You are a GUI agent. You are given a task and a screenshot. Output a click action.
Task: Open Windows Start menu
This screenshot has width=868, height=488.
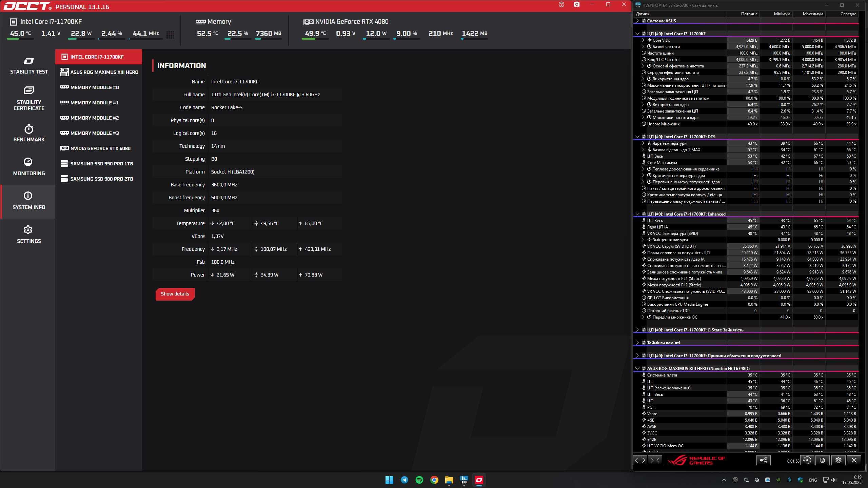pyautogui.click(x=389, y=480)
